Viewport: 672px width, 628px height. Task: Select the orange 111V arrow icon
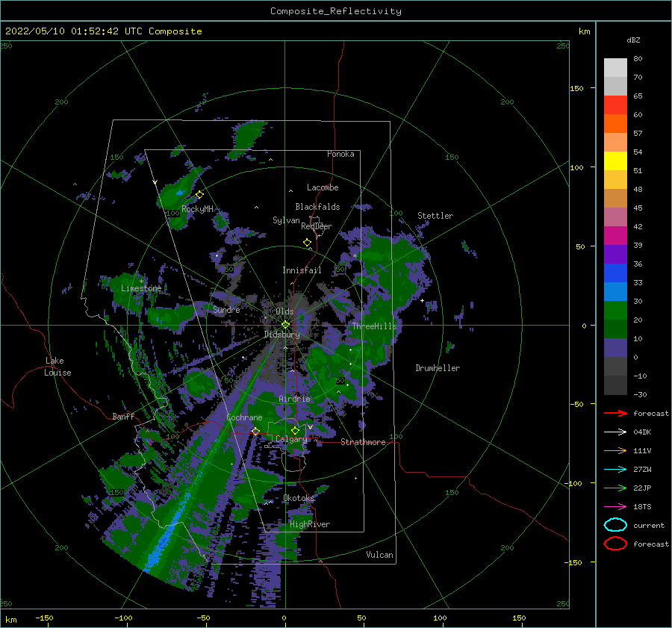615,450
